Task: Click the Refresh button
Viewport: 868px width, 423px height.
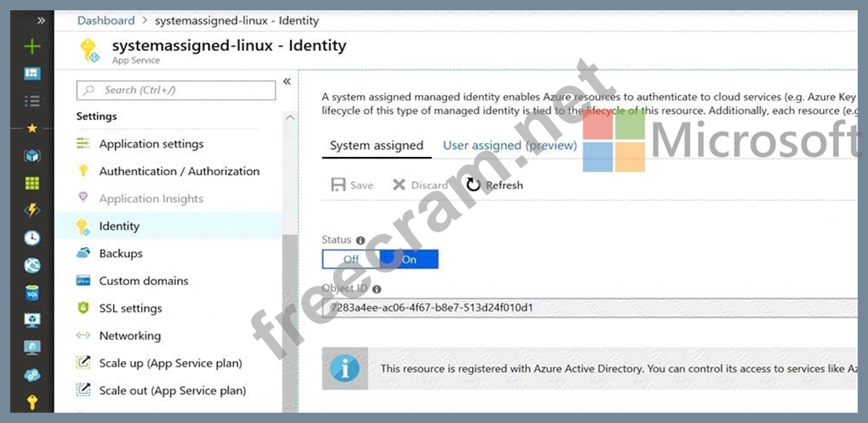Action: click(495, 185)
